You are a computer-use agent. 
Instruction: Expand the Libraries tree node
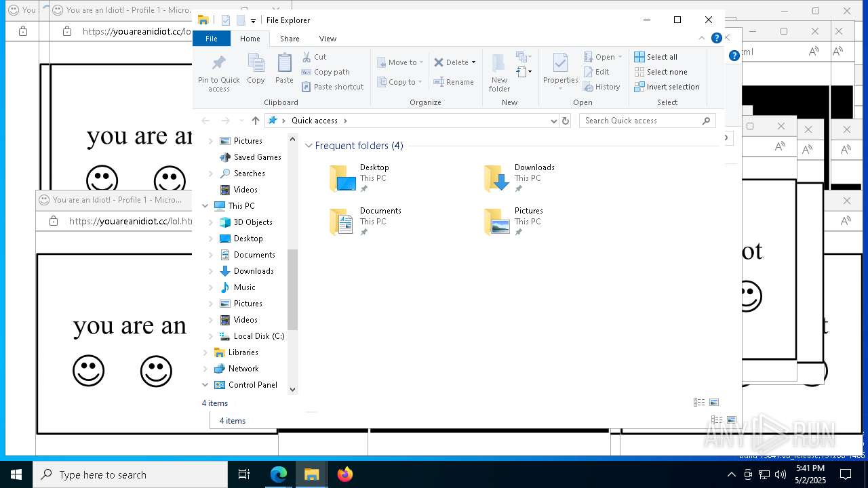(205, 352)
